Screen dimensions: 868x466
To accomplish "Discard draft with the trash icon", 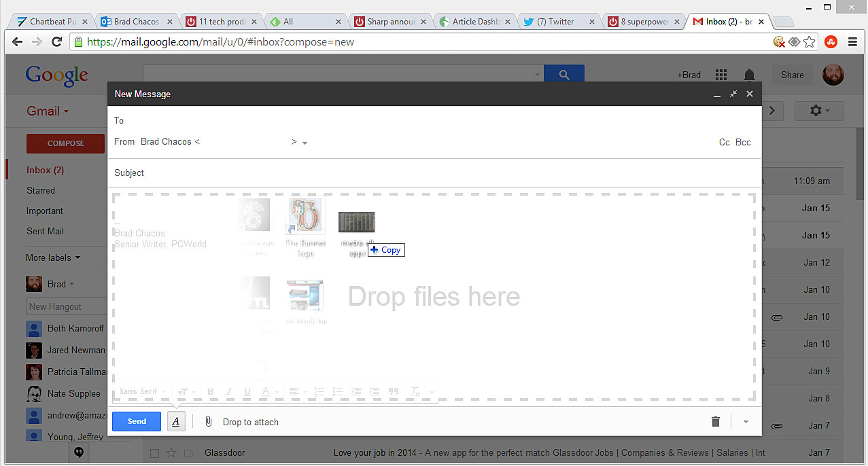I will coord(715,422).
